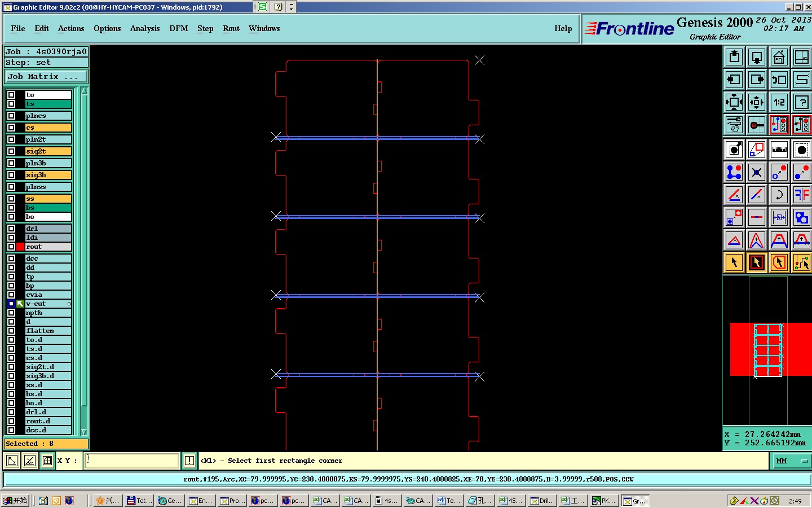Select layer name sig3b
Viewport: 812px width, 508px height.
point(48,175)
